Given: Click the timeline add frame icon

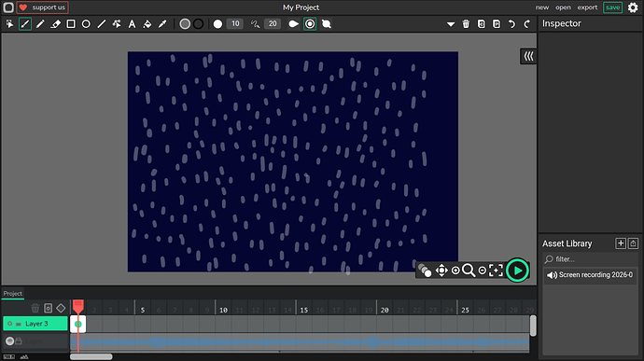Looking at the screenshot, I should click(x=48, y=308).
